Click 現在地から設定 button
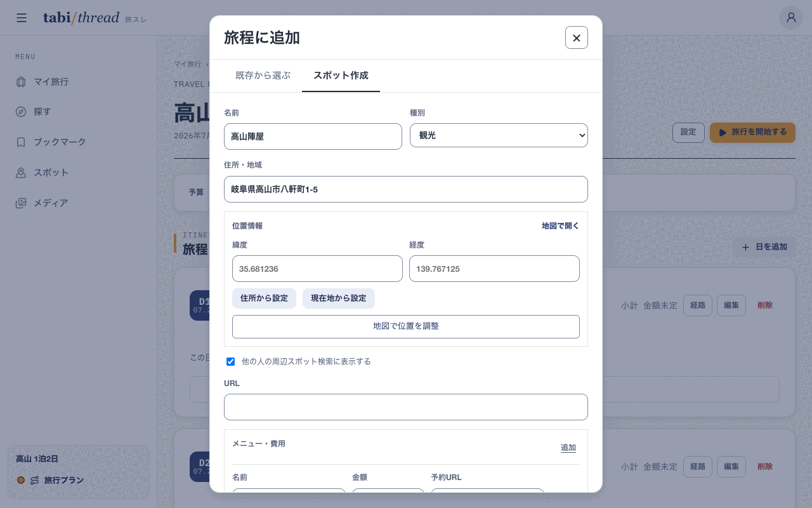This screenshot has width=812, height=508. pyautogui.click(x=339, y=298)
